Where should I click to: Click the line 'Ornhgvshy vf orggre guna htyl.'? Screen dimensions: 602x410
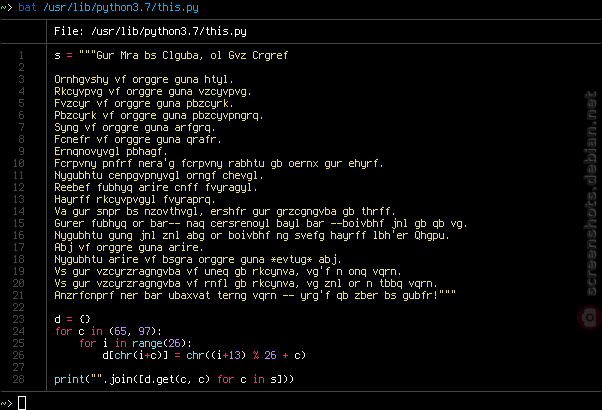tap(144, 79)
